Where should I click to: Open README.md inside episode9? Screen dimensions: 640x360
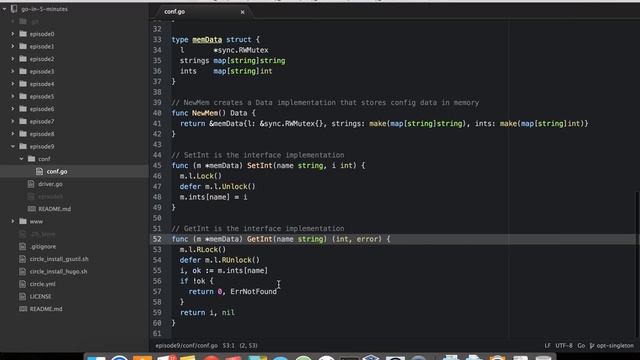coord(54,209)
